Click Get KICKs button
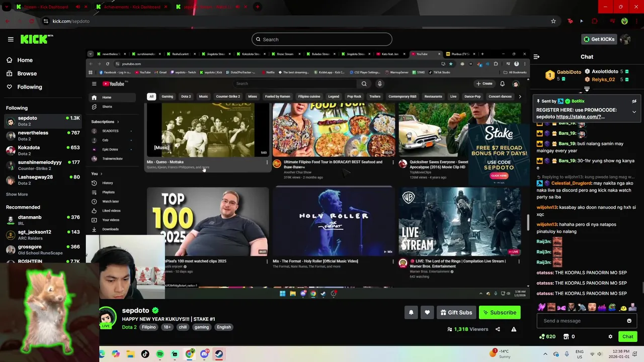The image size is (644, 362). click(x=598, y=39)
